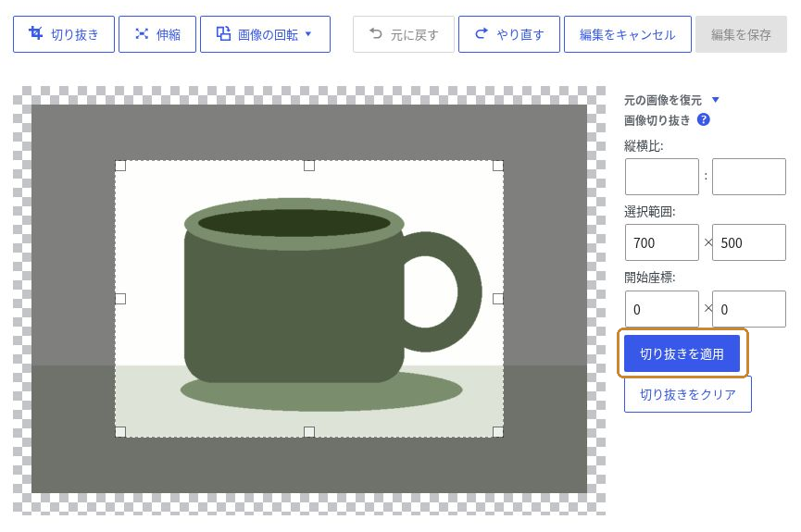Image resolution: width=801 pixels, height=532 pixels.
Task: Apply crop with 切り抜きを適用
Action: click(x=682, y=353)
